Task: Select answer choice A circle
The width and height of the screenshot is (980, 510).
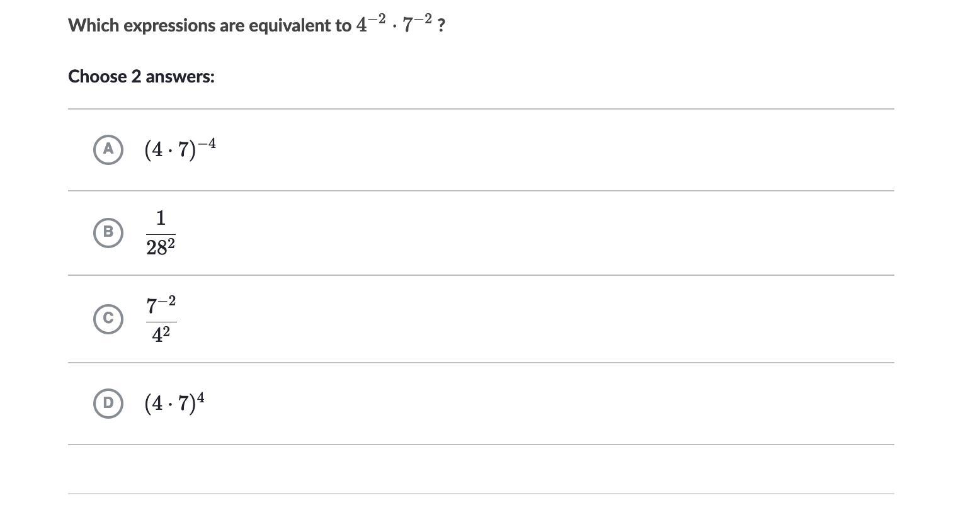Action: 108,149
